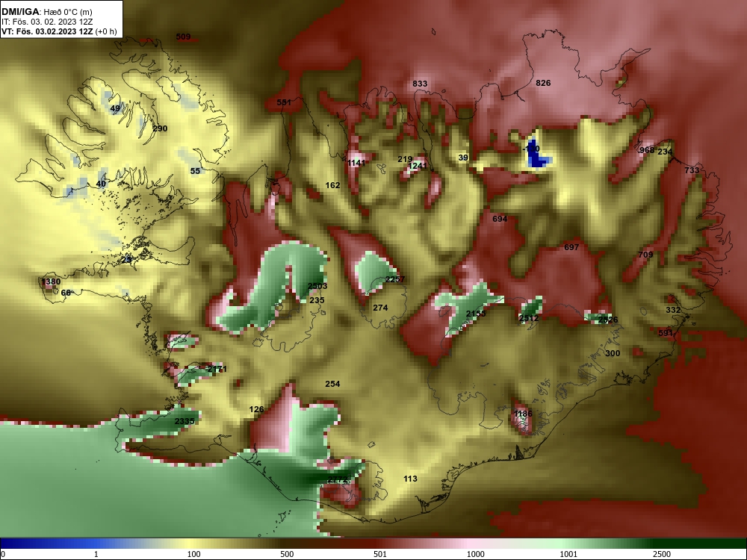Click the color scale label 2500
This screenshot has height=560, width=747.
(662, 554)
